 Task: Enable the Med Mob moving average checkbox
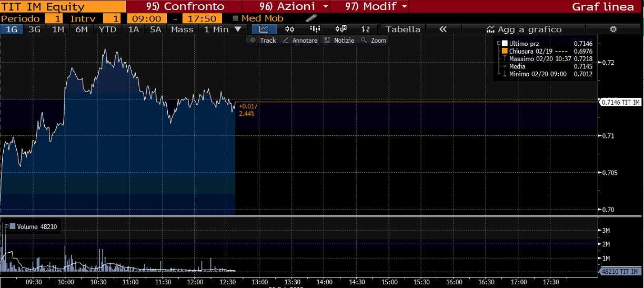236,18
